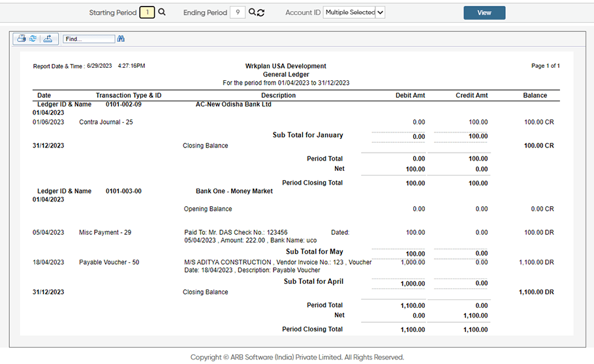Image resolution: width=594 pixels, height=364 pixels.
Task: Click ledger ID '0101-002-09'
Action: [x=123, y=104]
